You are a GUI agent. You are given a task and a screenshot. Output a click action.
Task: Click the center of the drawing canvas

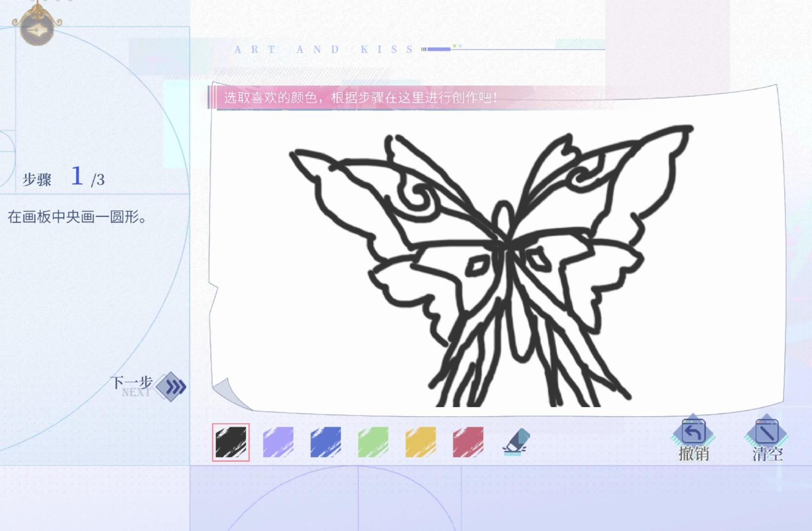[497, 249]
